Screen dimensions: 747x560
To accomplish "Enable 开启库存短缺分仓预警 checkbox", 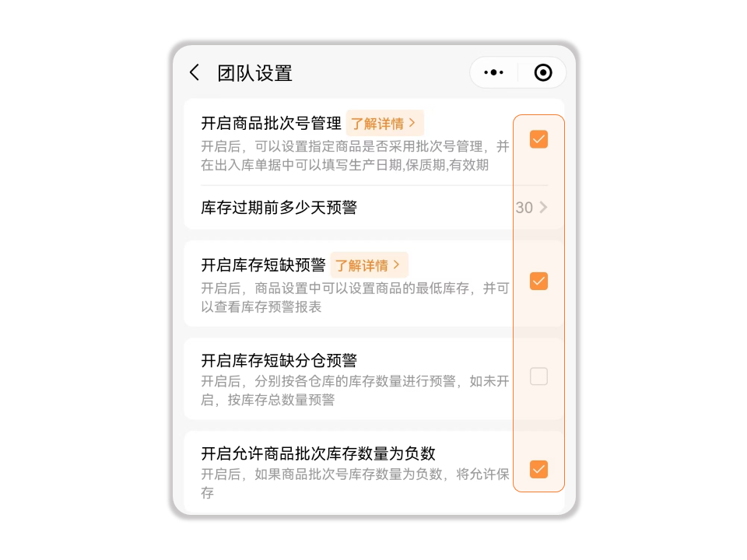I will click(x=538, y=376).
